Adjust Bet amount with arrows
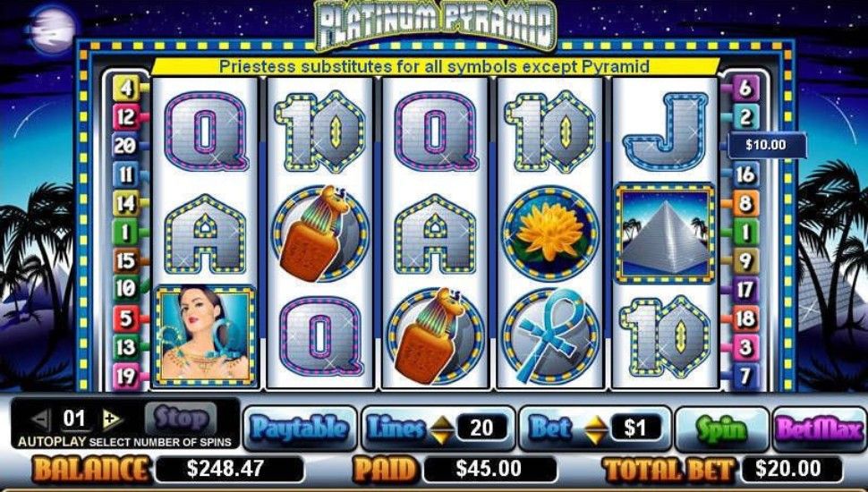868x492 pixels. [x=596, y=428]
